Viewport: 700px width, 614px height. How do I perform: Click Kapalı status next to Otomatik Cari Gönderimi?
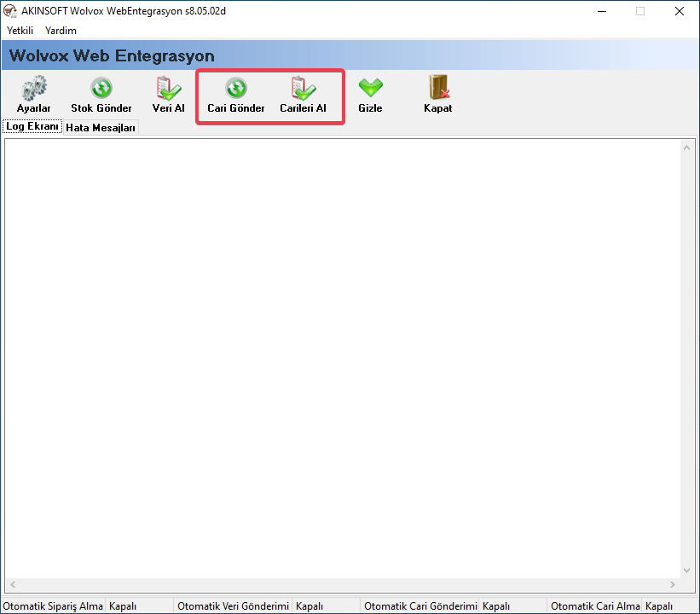click(496, 606)
